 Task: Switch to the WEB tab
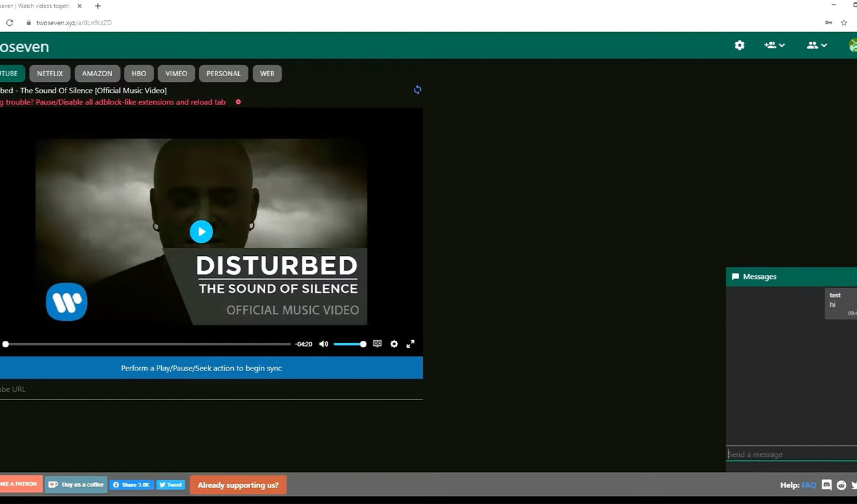(x=267, y=74)
